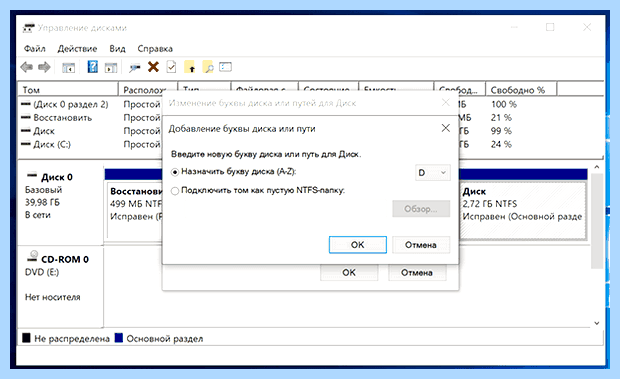Image resolution: width=620 pixels, height=379 pixels.
Task: Click the blue 'Основной раздел' legend swatch
Action: (119, 338)
